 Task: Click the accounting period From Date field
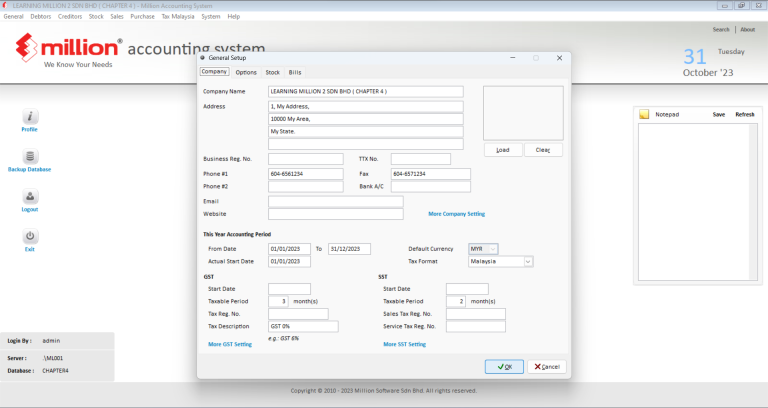coord(289,249)
